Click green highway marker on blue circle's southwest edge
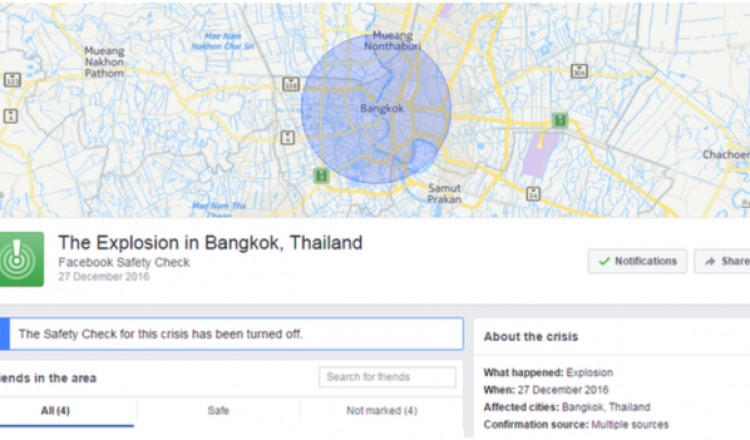This screenshot has width=750, height=440. [x=320, y=176]
